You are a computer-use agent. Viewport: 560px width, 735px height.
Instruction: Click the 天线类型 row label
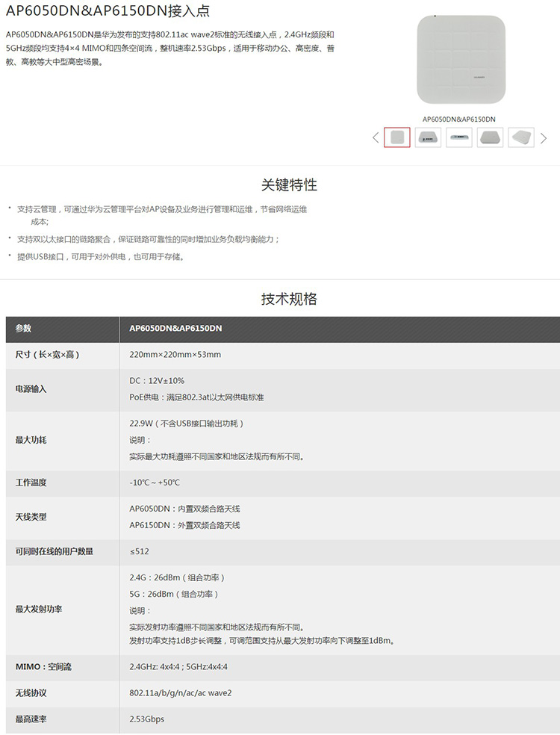pos(31,517)
